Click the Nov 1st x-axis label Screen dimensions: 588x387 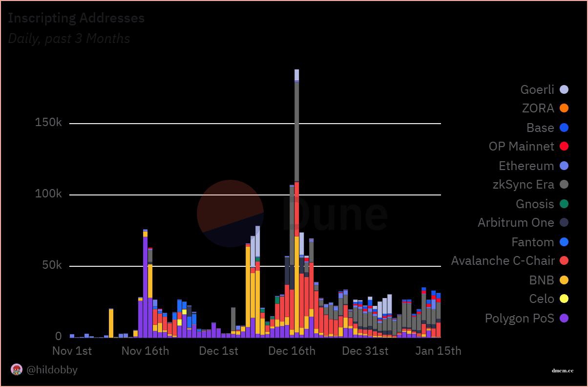(72, 351)
